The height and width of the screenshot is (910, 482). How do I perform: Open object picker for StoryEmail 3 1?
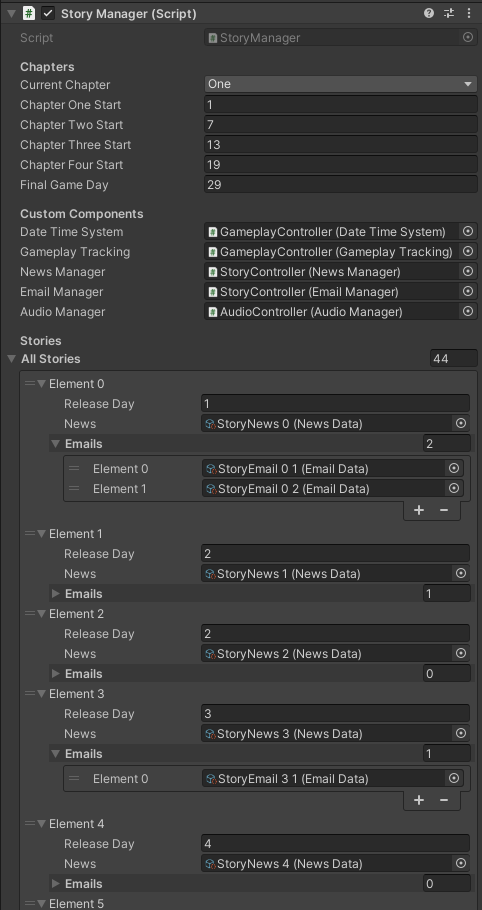454,778
